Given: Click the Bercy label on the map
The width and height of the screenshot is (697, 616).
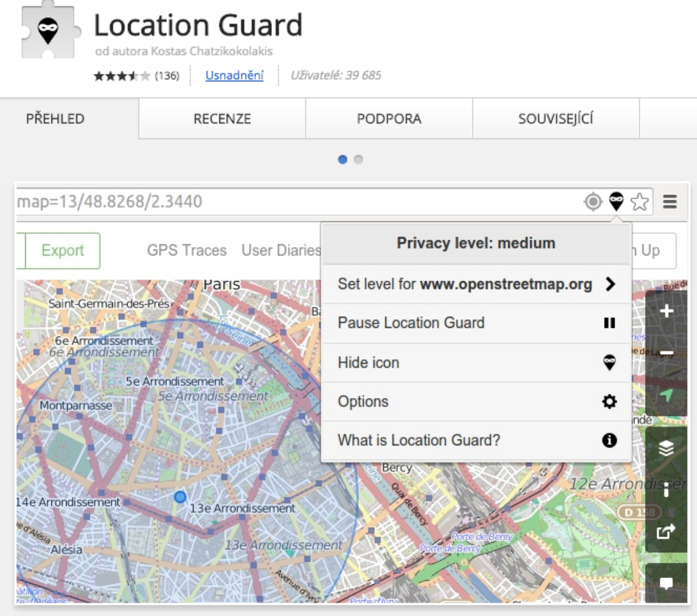Looking at the screenshot, I should tap(397, 468).
